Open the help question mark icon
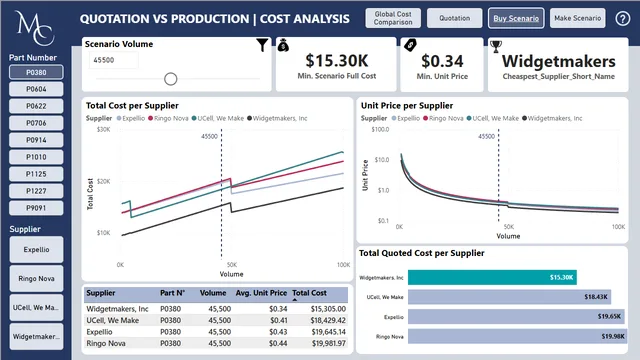640x360 pixels. click(622, 18)
